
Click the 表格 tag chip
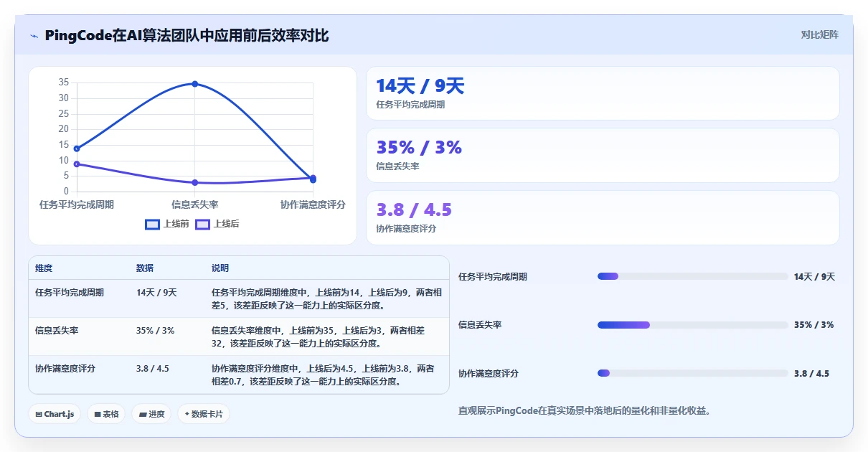[106, 414]
